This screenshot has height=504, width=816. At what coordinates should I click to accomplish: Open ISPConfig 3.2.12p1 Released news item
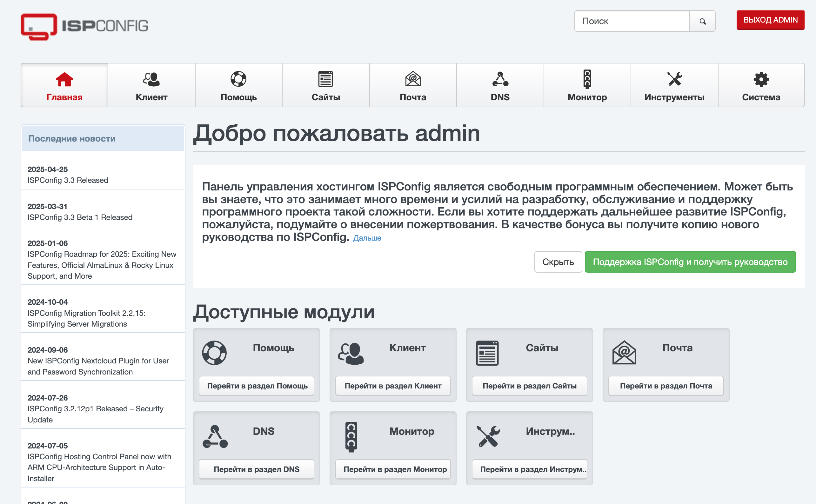tap(95, 414)
